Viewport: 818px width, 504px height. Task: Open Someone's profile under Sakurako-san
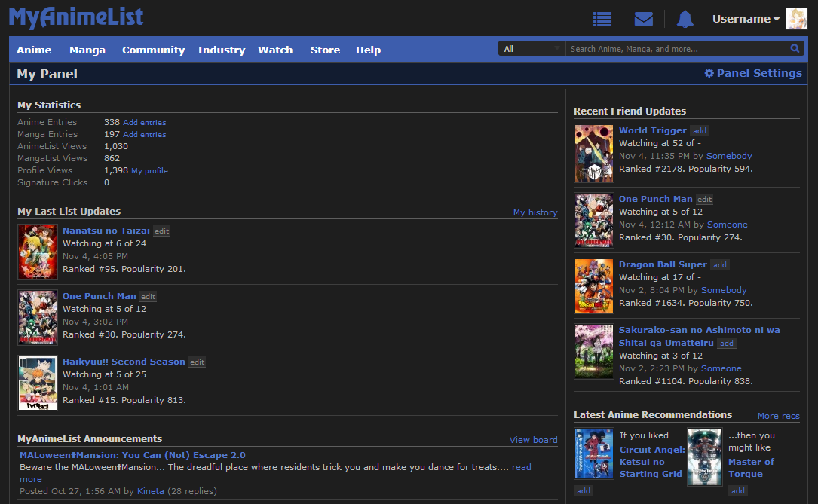[x=721, y=368]
